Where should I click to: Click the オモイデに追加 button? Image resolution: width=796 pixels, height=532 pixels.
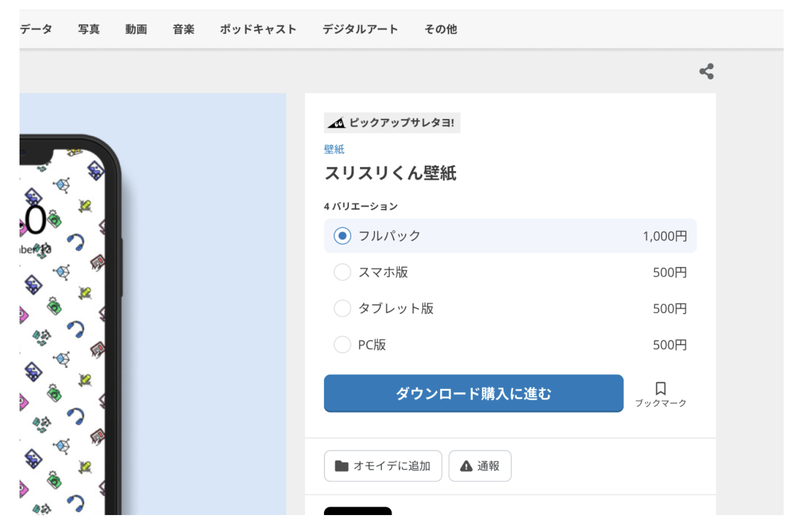[x=383, y=466]
